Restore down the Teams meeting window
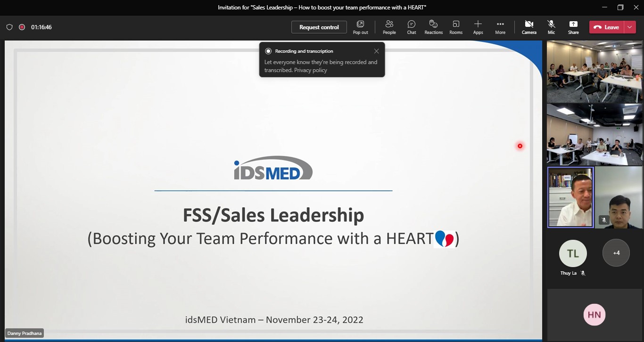The width and height of the screenshot is (644, 342). point(620,7)
